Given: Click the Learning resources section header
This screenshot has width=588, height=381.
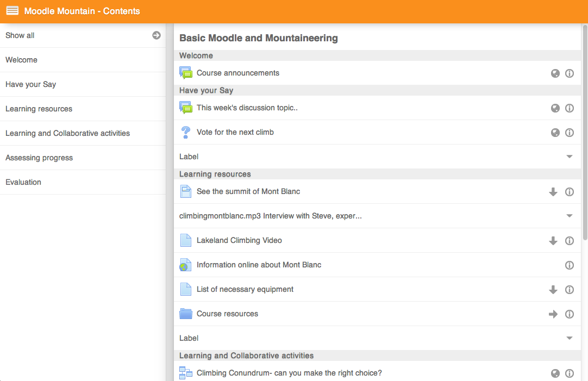Looking at the screenshot, I should pyautogui.click(x=377, y=174).
